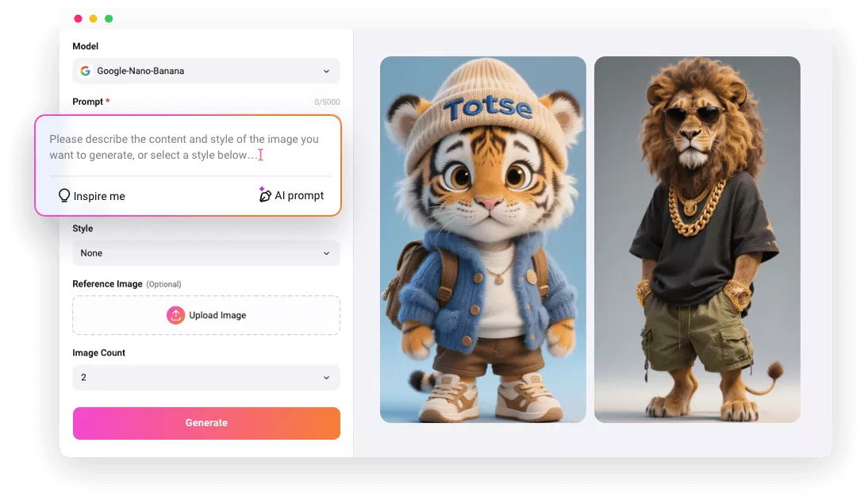The height and width of the screenshot is (504, 868).
Task: Select the AI prompt option
Action: click(292, 194)
